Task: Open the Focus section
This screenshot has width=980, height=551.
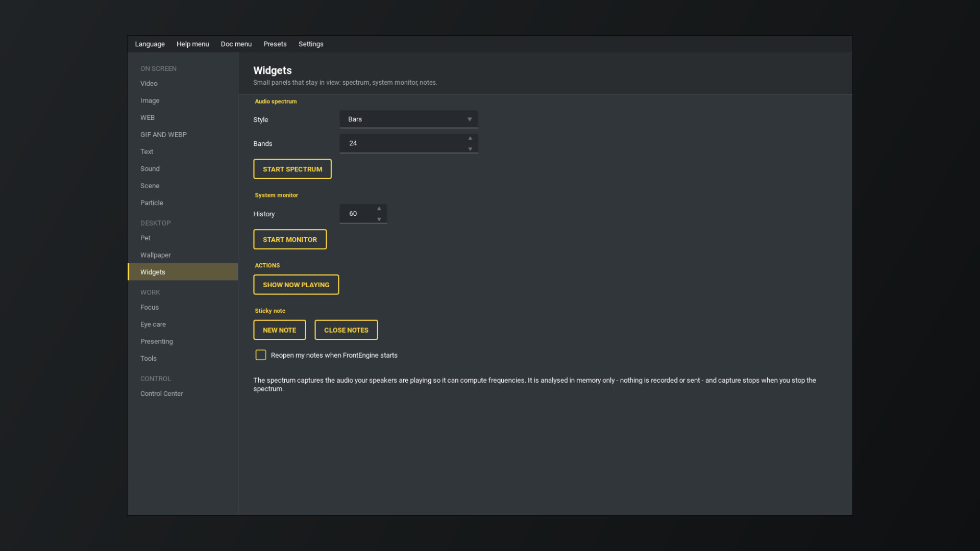Action: pos(183,307)
